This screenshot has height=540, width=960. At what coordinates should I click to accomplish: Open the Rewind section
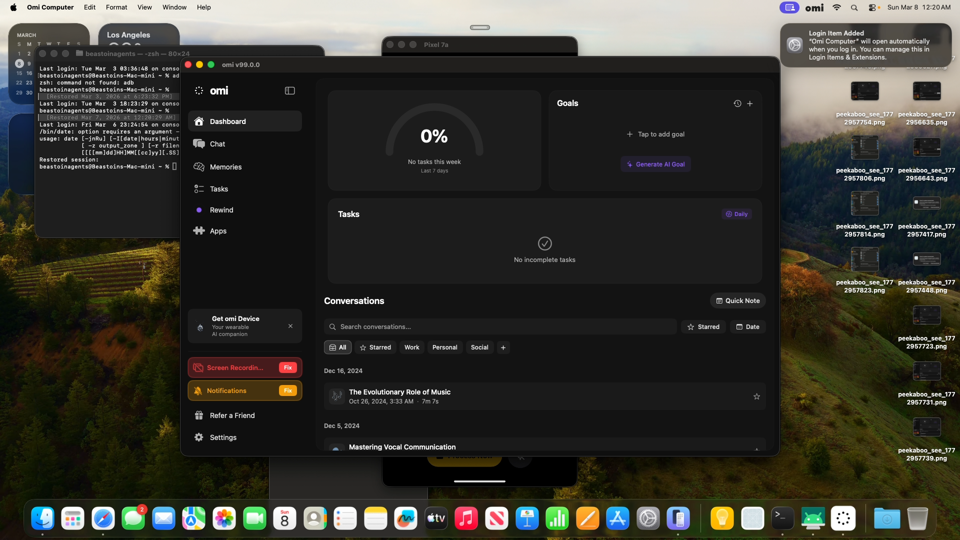point(244,210)
